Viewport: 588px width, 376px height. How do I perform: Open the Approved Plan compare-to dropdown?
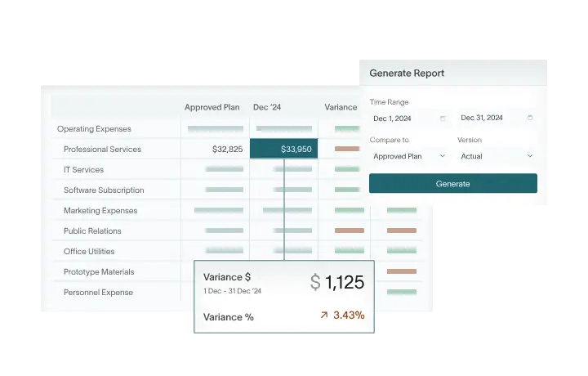(x=409, y=156)
